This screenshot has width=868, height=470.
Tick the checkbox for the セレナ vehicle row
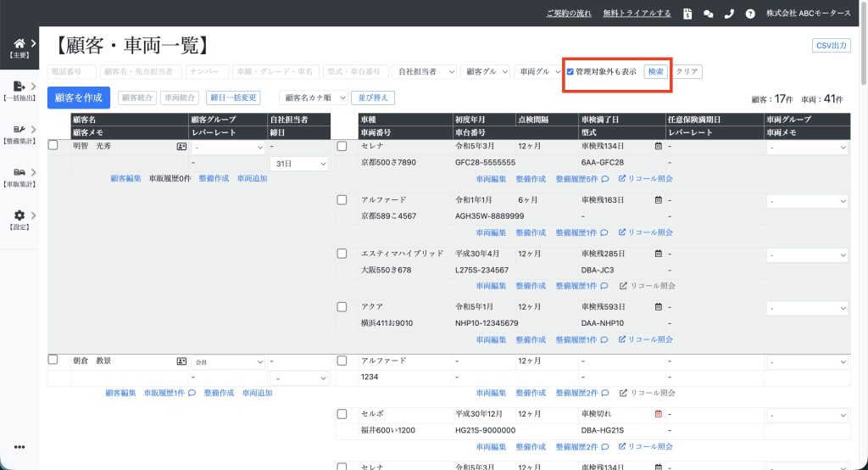[342, 146]
